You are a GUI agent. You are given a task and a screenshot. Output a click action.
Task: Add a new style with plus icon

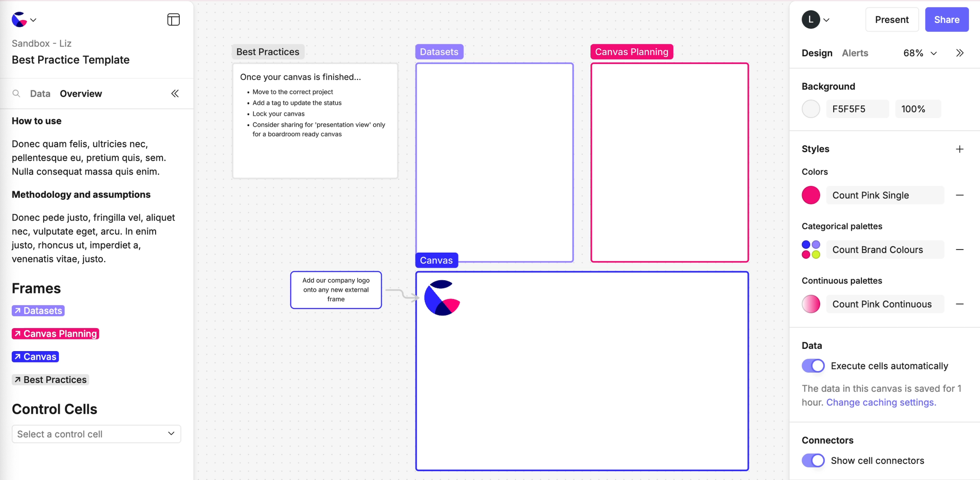tap(960, 149)
